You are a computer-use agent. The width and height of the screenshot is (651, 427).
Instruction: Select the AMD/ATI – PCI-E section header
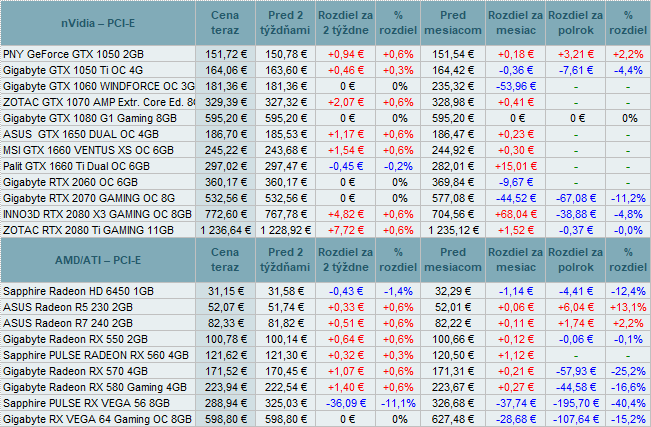(98, 260)
